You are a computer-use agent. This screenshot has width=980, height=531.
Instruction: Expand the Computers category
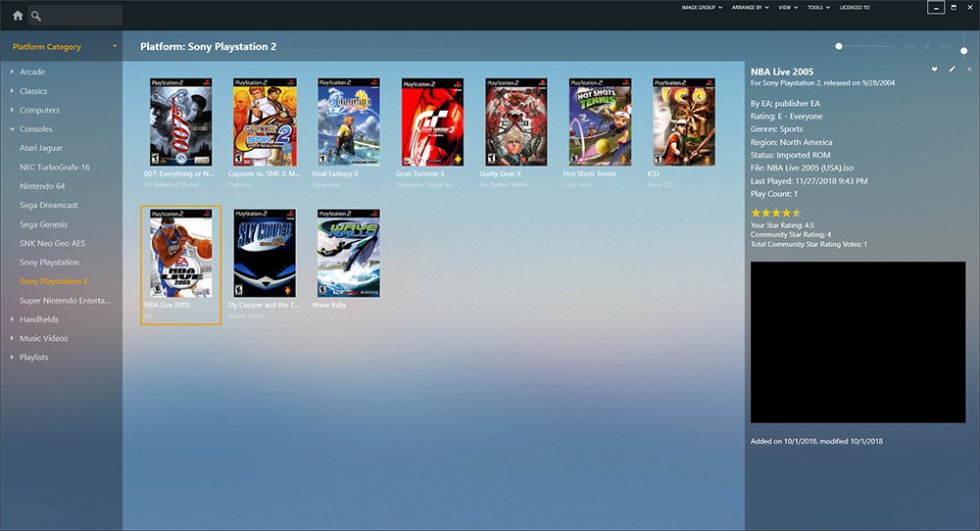tap(12, 110)
